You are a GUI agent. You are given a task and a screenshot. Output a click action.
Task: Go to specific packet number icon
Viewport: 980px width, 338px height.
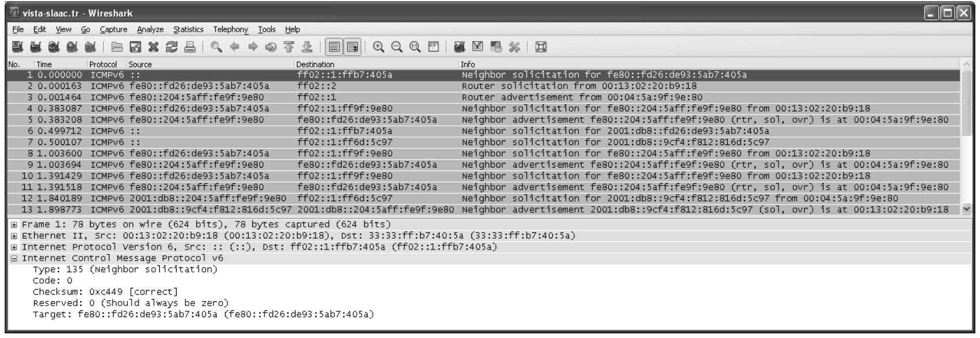point(271,47)
